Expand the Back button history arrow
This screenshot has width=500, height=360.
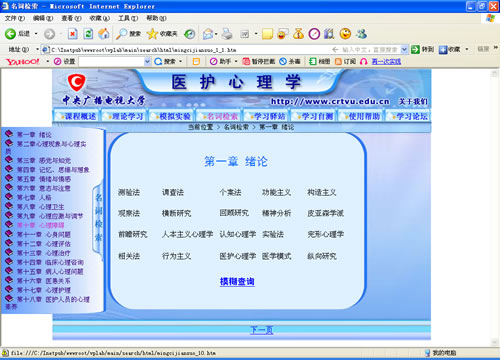pyautogui.click(x=36, y=34)
